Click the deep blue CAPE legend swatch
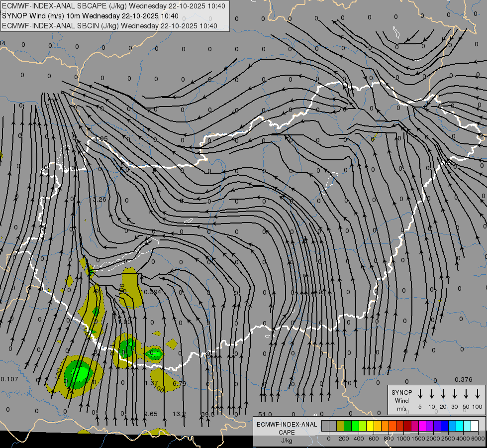Viewport: 487px width, 448px height. pyautogui.click(x=445, y=426)
